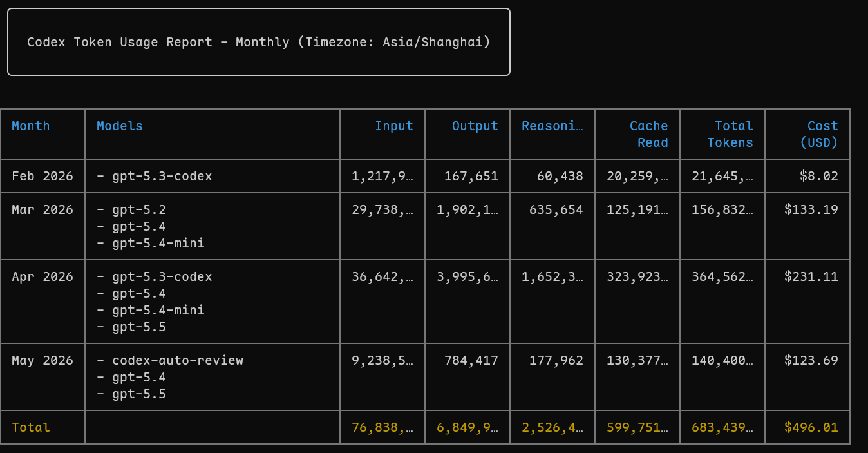
Task: Select the May 2026 total tokens value 140,400…
Action: (x=722, y=360)
